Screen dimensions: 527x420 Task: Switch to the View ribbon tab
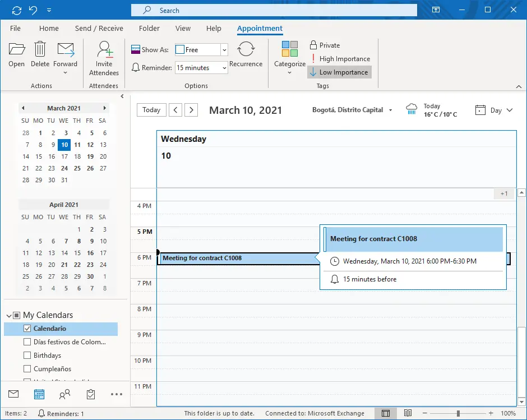[183, 28]
